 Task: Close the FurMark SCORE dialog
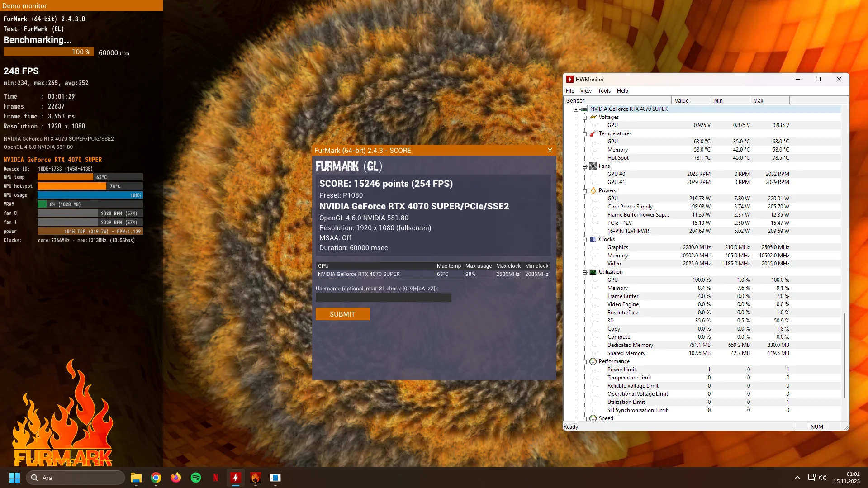click(x=550, y=150)
